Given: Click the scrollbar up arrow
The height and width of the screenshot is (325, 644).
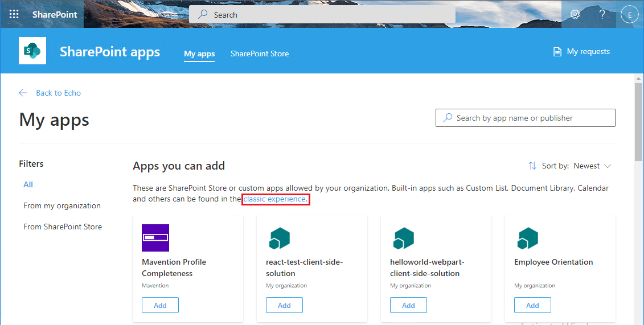Looking at the screenshot, I should click(638, 78).
